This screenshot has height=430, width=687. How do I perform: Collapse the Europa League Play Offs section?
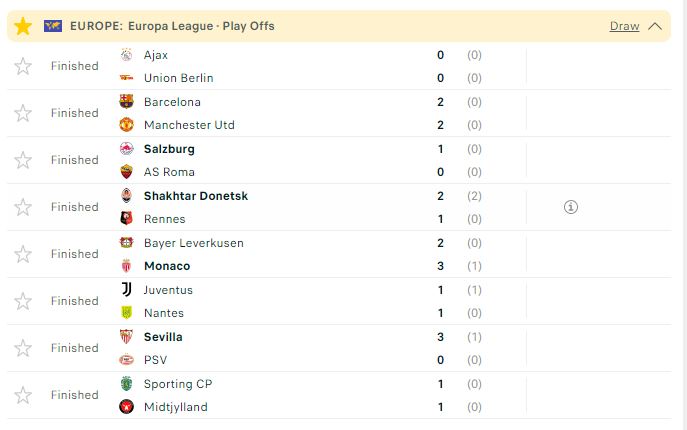(x=655, y=26)
